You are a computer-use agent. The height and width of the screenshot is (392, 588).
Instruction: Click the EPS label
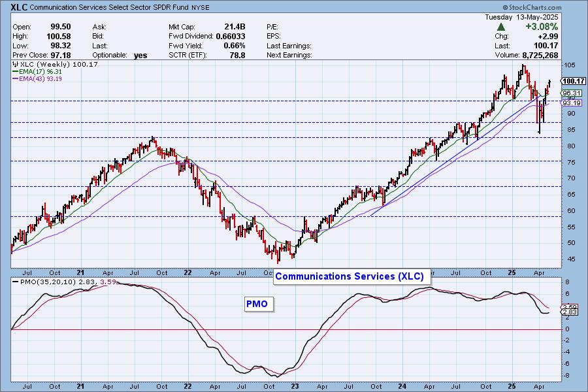click(x=274, y=37)
